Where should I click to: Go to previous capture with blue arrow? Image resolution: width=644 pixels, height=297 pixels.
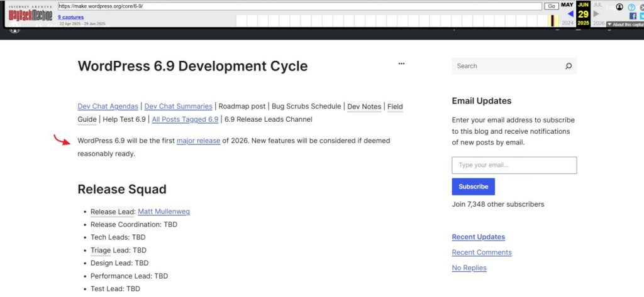pos(570,14)
